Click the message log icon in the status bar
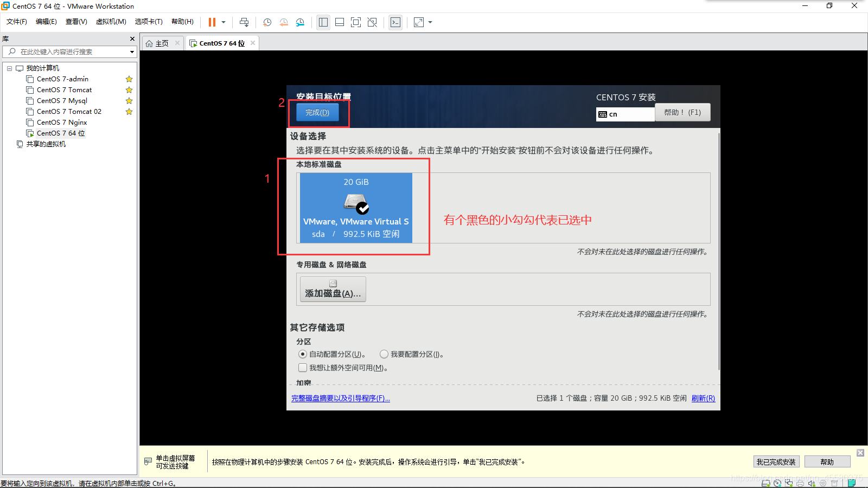This screenshot has width=868, height=488. coord(851,483)
